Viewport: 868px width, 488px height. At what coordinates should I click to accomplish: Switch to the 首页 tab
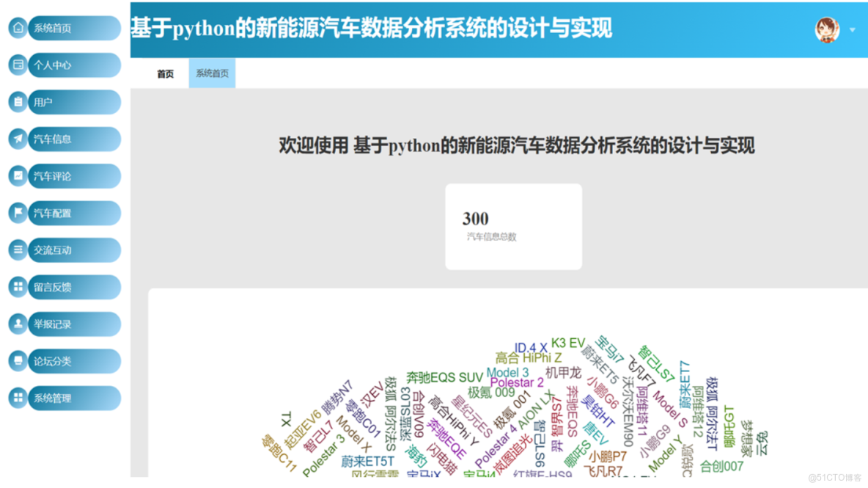[x=164, y=73]
